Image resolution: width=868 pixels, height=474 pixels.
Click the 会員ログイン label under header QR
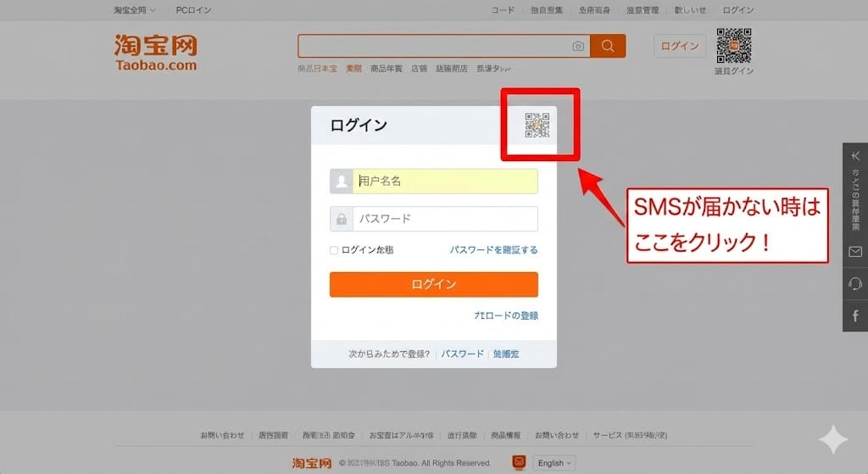point(733,71)
